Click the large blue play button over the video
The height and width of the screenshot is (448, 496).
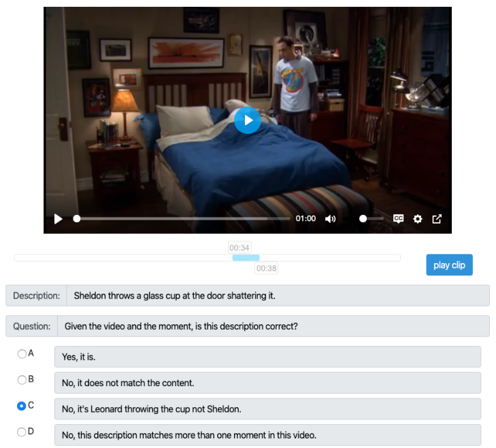248,120
